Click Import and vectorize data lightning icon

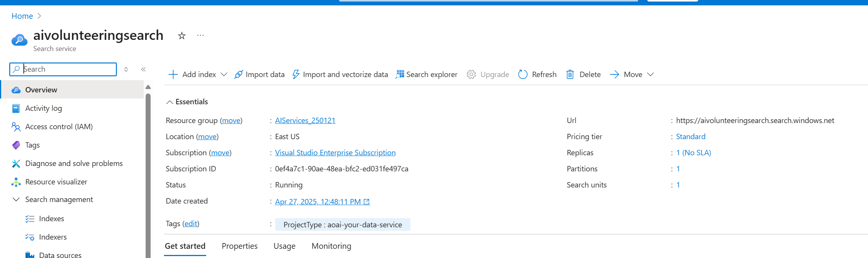[x=296, y=74]
